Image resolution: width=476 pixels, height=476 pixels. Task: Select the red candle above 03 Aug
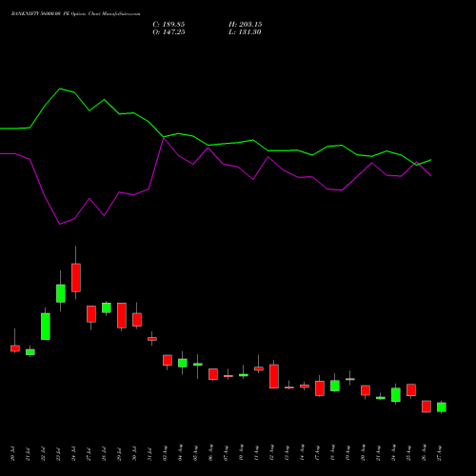pyautogui.click(x=168, y=360)
